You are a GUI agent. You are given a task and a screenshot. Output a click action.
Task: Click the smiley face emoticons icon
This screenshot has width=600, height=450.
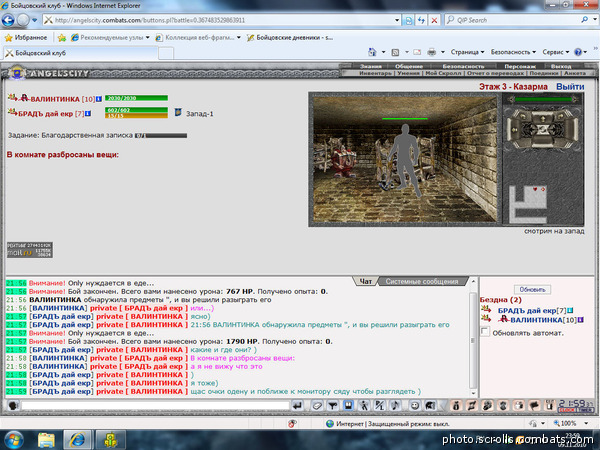414,406
